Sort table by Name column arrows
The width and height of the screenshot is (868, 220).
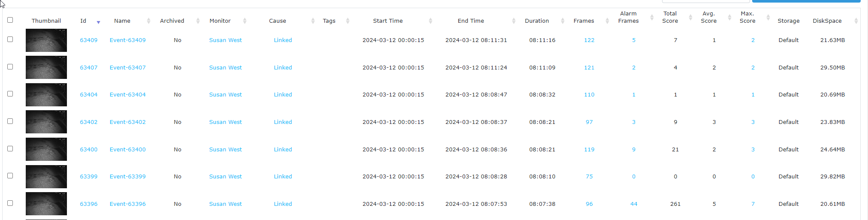pyautogui.click(x=148, y=21)
